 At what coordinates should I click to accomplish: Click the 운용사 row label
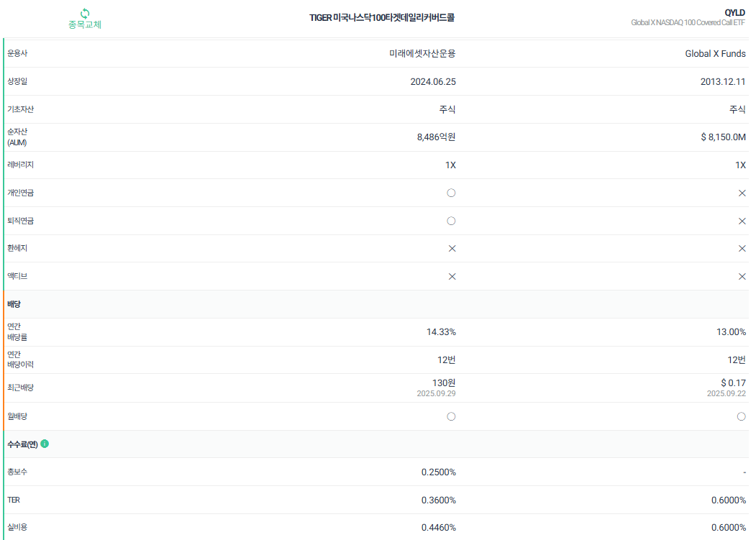pos(17,53)
